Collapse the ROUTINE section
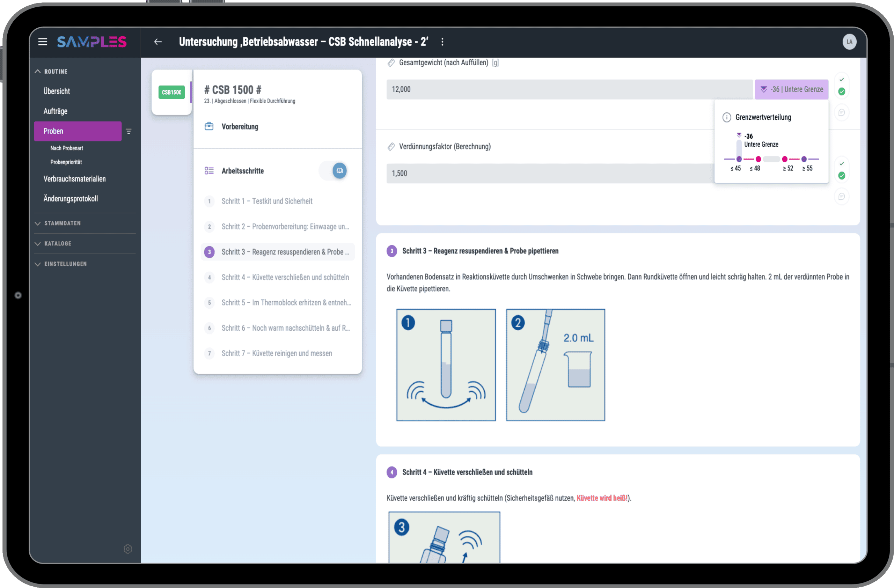The width and height of the screenshot is (894, 588). 51,71
